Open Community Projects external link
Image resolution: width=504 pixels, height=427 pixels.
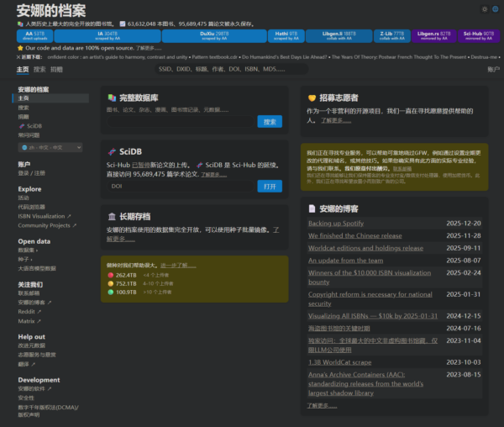coord(47,225)
